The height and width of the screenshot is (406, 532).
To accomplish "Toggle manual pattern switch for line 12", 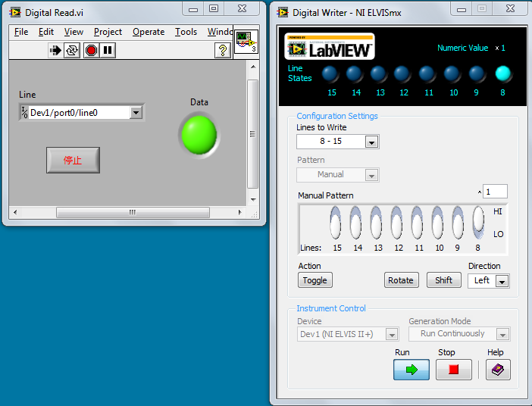I will [x=396, y=223].
